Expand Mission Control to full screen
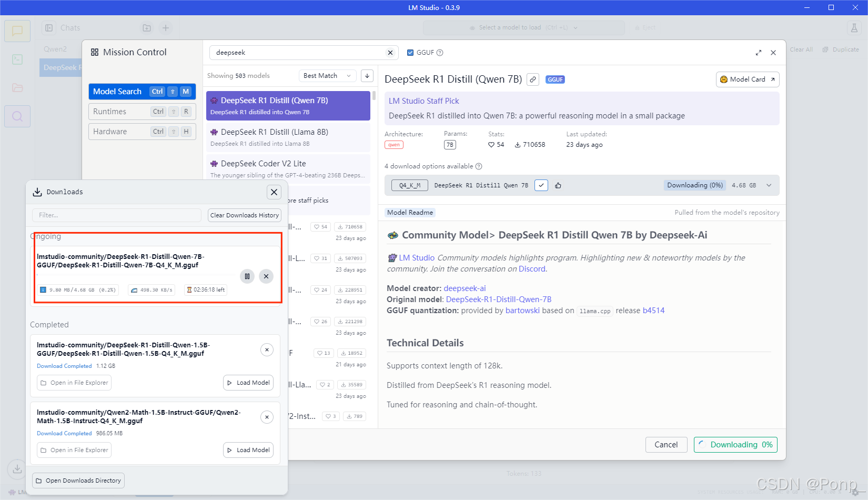 [x=759, y=53]
